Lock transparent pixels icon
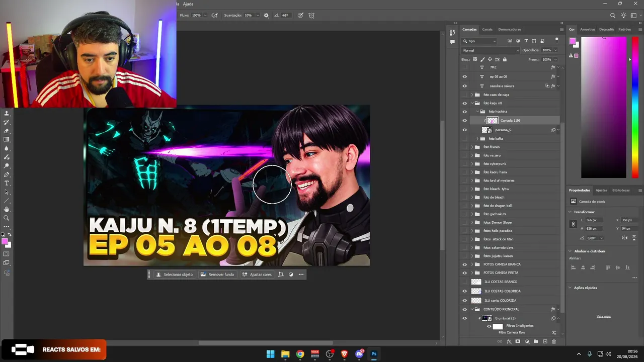Viewport: 644px width, 362px height. click(475, 59)
